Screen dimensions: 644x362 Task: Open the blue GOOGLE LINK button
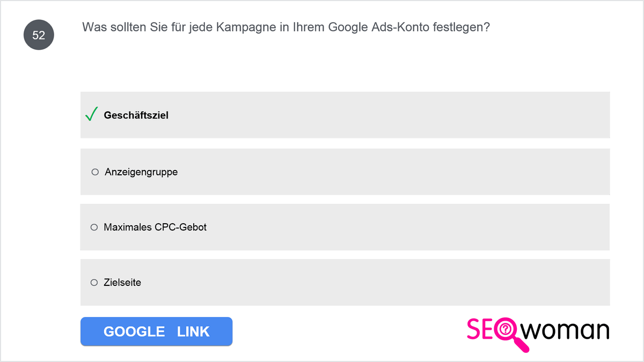156,331
